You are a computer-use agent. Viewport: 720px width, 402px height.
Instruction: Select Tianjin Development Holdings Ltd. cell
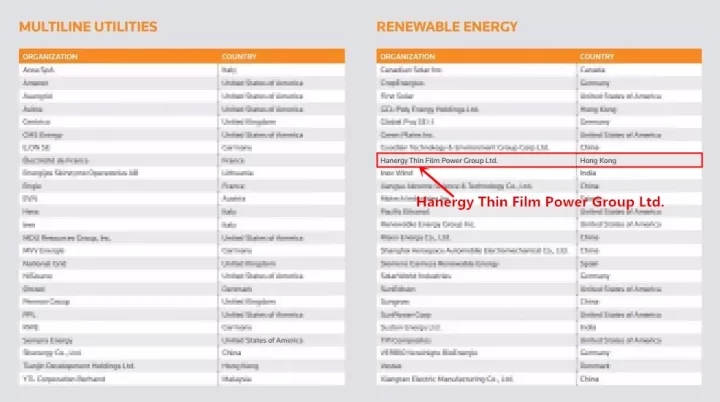118,366
